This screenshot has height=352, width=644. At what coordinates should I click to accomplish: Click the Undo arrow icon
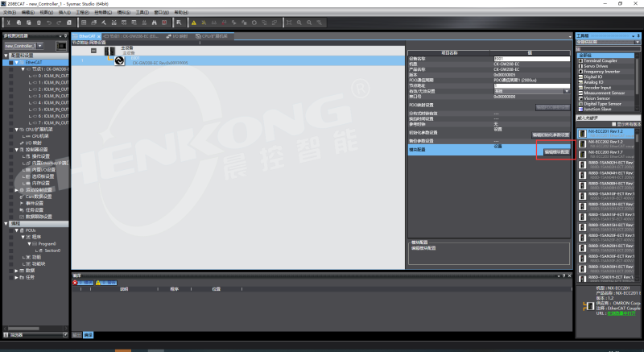[49, 23]
